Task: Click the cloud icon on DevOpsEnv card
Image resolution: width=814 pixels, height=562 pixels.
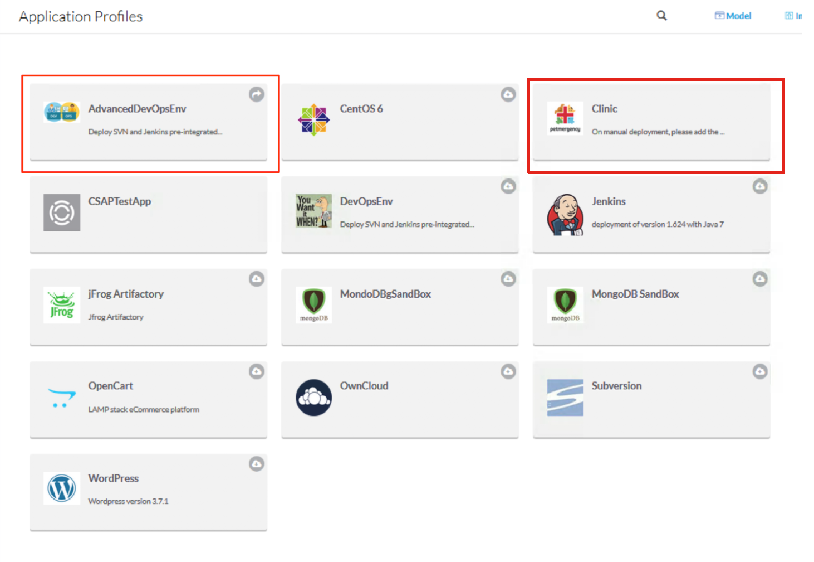Action: 508,186
